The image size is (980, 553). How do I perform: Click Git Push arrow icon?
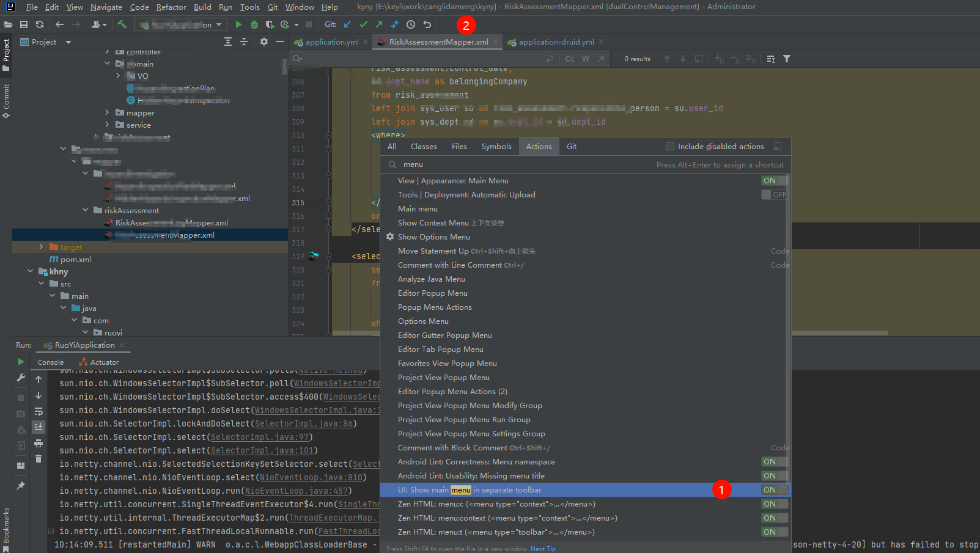(x=379, y=24)
